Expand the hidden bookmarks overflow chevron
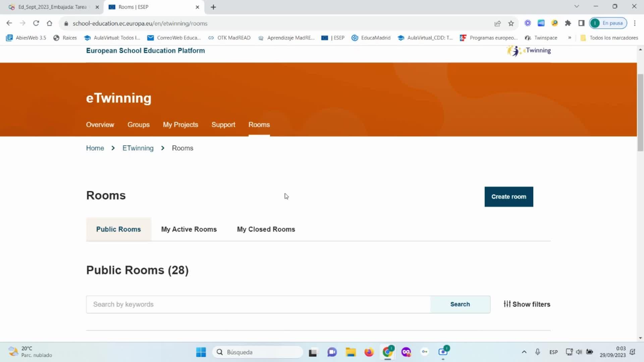The width and height of the screenshot is (644, 362). (x=570, y=38)
